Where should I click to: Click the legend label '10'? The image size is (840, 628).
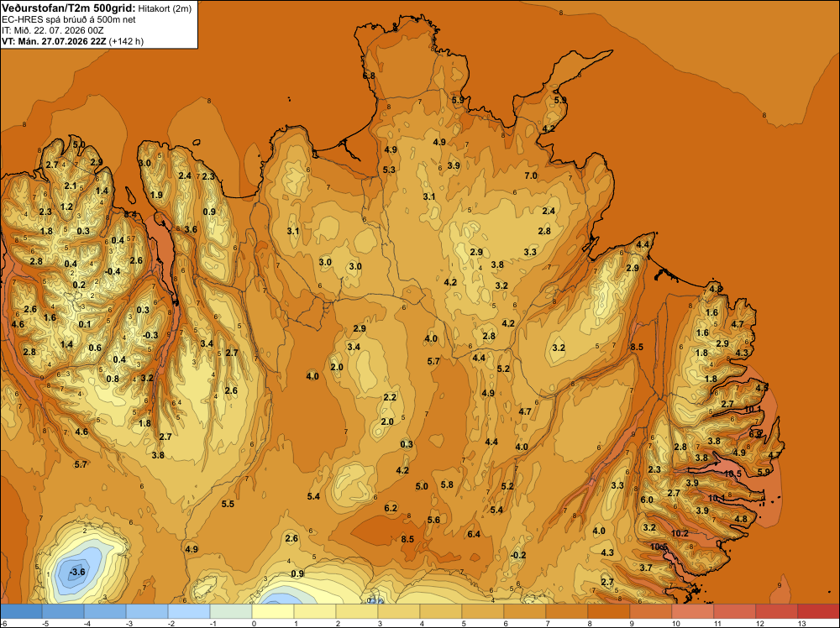(x=676, y=623)
